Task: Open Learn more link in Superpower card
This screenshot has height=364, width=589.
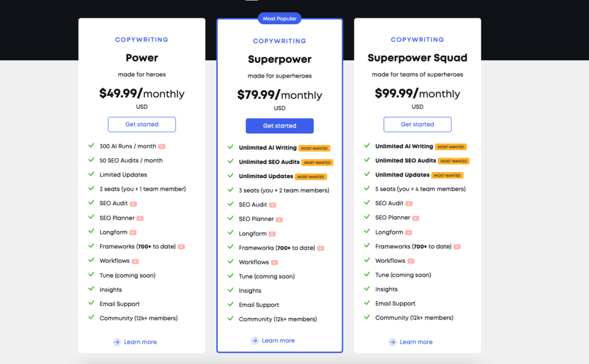Action: [x=278, y=340]
